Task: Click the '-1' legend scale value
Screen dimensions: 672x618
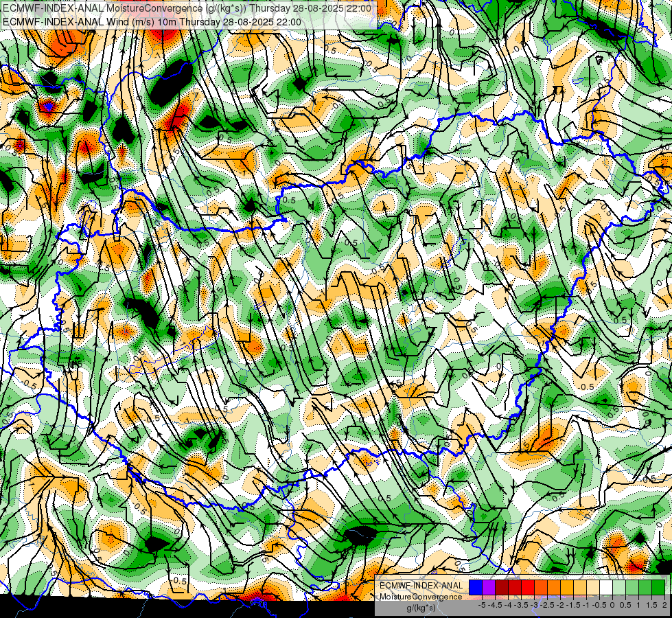Action: point(586,605)
